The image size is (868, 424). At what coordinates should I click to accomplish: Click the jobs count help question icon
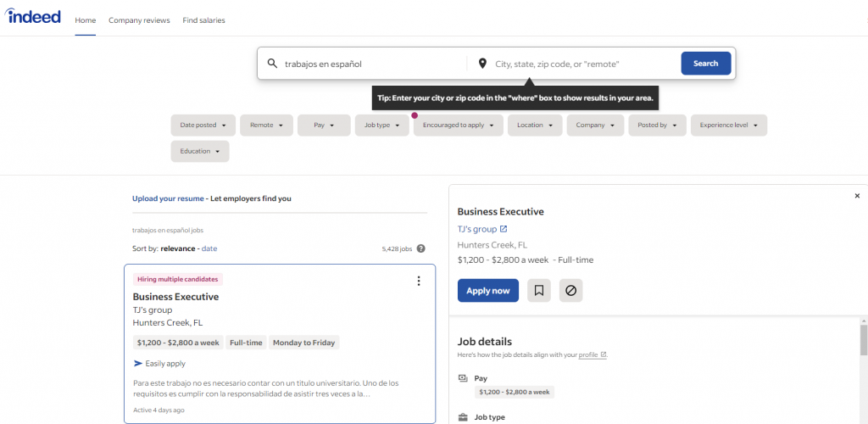click(420, 248)
